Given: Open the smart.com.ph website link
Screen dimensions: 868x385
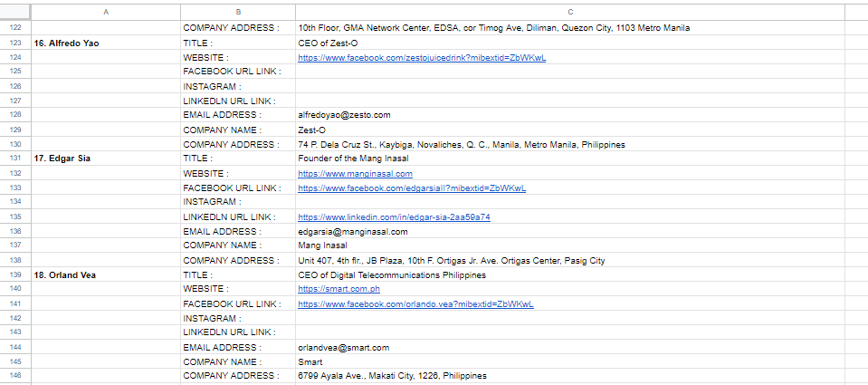Looking at the screenshot, I should pyautogui.click(x=339, y=289).
